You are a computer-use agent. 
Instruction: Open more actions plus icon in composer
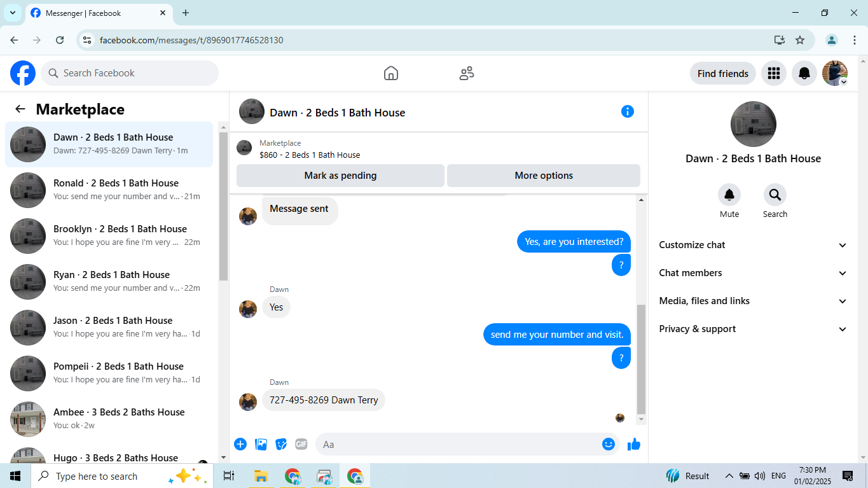click(x=240, y=444)
